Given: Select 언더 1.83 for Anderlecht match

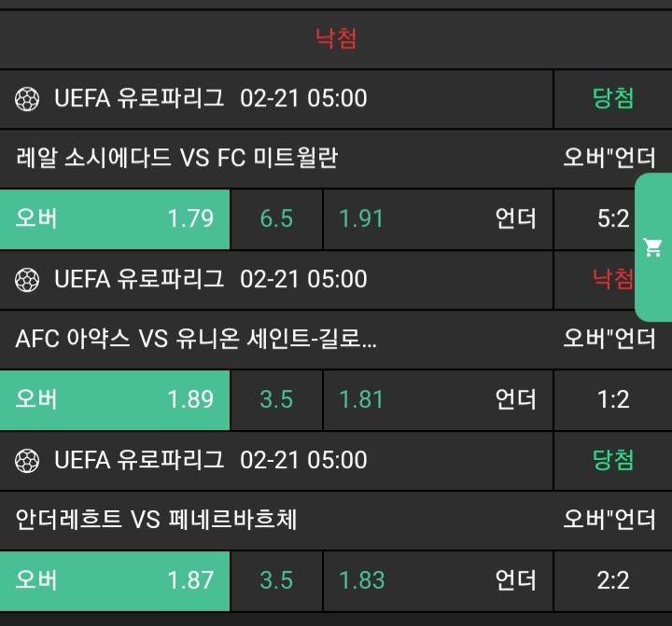Looking at the screenshot, I should pos(437,580).
